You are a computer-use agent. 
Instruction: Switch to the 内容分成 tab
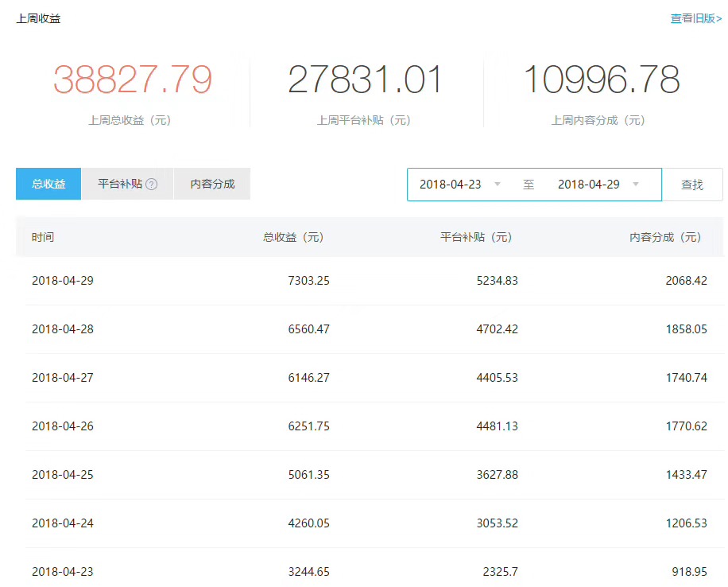[x=211, y=183]
